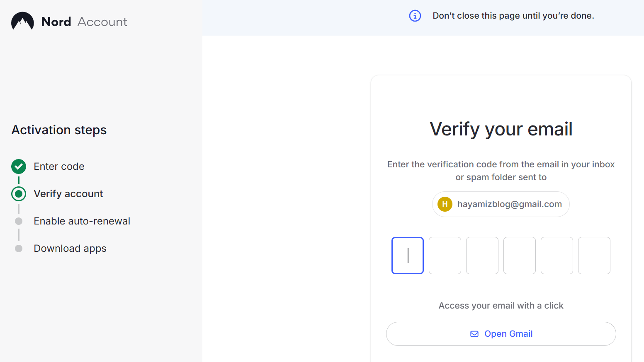The image size is (644, 362).
Task: Select the fourth verification code box
Action: click(520, 256)
